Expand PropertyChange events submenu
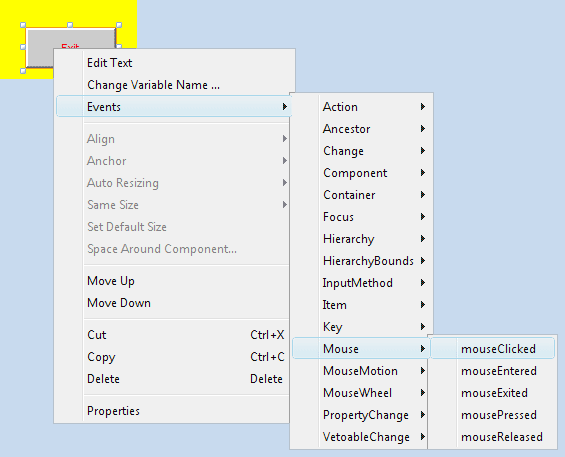Screen dimensions: 565x457 click(x=361, y=414)
